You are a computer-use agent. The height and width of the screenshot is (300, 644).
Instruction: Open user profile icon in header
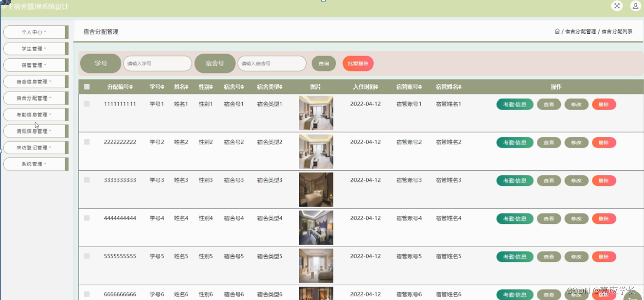(x=635, y=6)
